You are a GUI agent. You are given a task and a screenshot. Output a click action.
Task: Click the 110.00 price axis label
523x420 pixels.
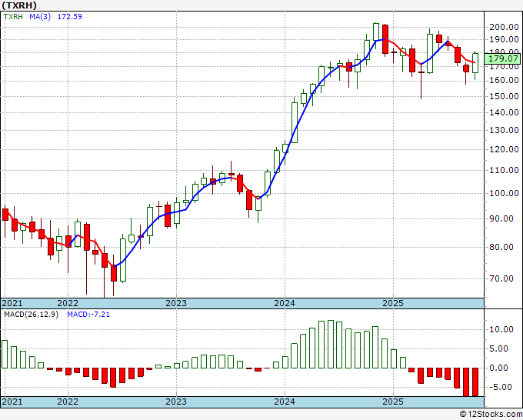click(x=504, y=170)
